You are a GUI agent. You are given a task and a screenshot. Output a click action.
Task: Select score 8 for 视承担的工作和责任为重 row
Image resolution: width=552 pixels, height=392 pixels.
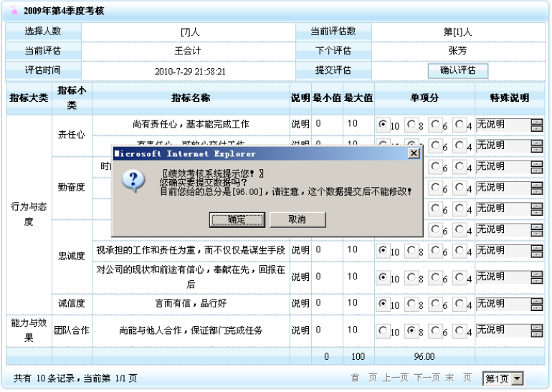[411, 250]
